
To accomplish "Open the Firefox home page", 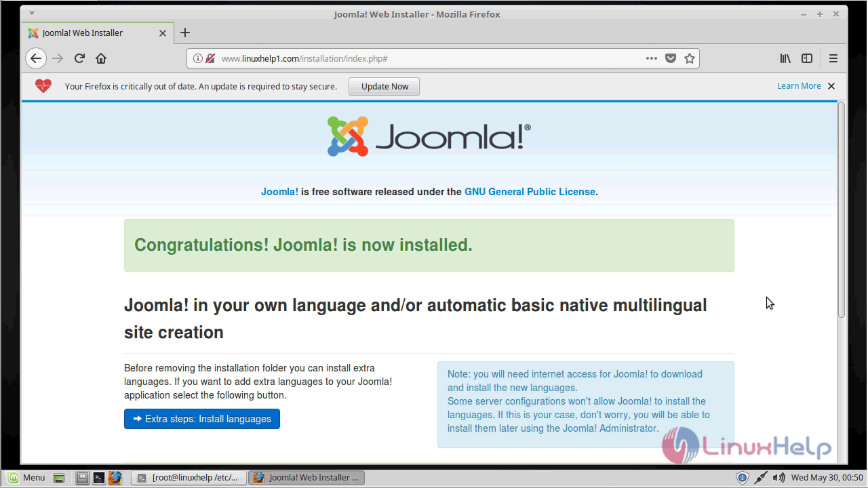I will [x=101, y=58].
